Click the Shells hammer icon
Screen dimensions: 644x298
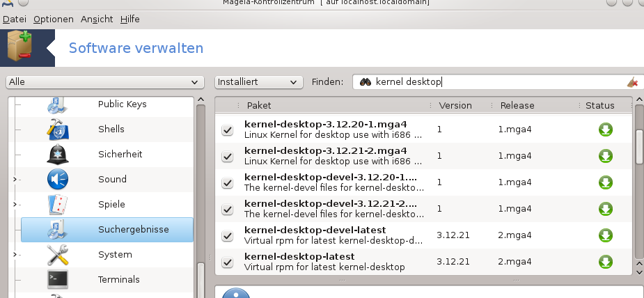(58, 130)
